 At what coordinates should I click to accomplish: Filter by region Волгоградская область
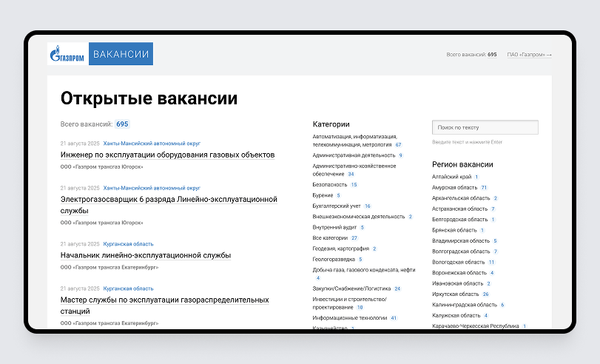click(461, 252)
